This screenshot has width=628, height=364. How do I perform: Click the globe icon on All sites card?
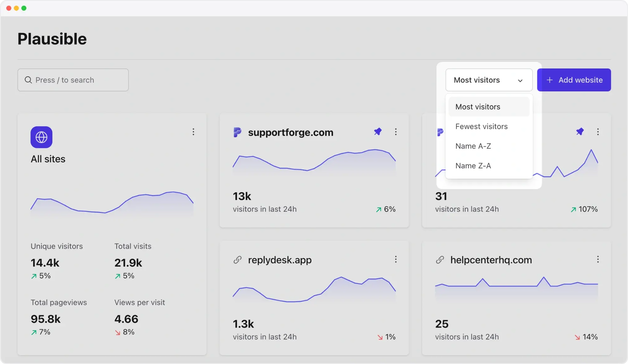pos(41,137)
